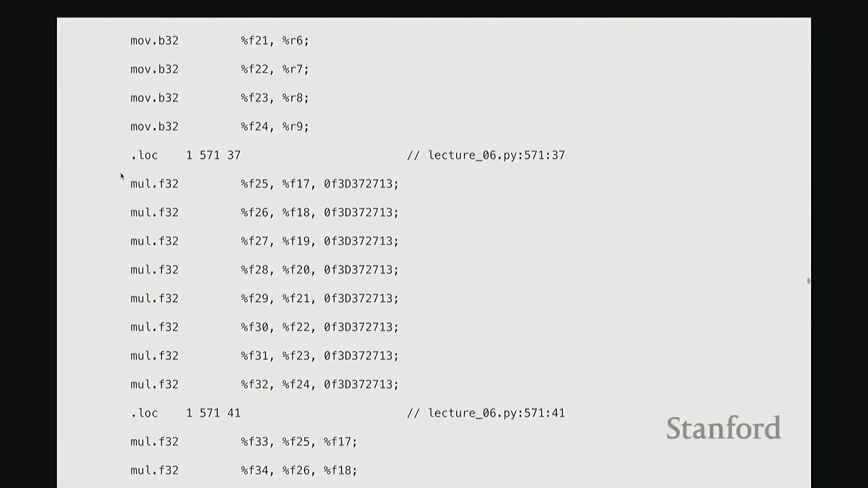Click the mul.f32 %f32, %f24 instruction
868x488 pixels.
tap(264, 385)
